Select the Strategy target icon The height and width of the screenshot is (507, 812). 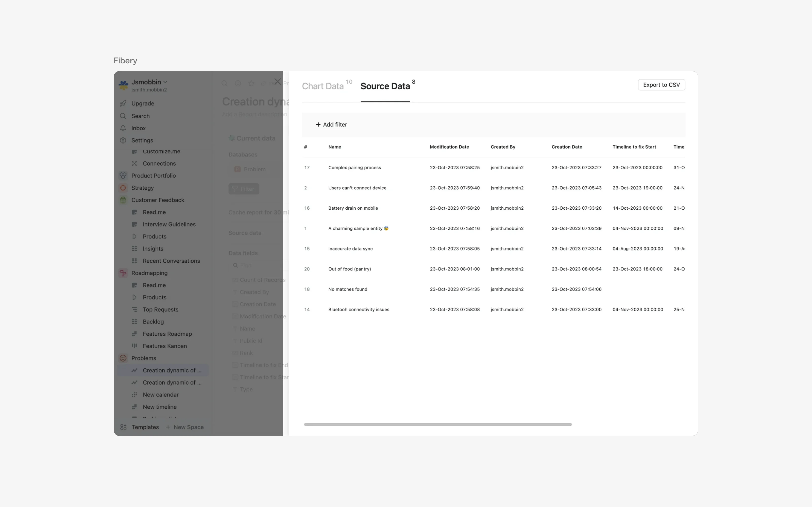(123, 187)
